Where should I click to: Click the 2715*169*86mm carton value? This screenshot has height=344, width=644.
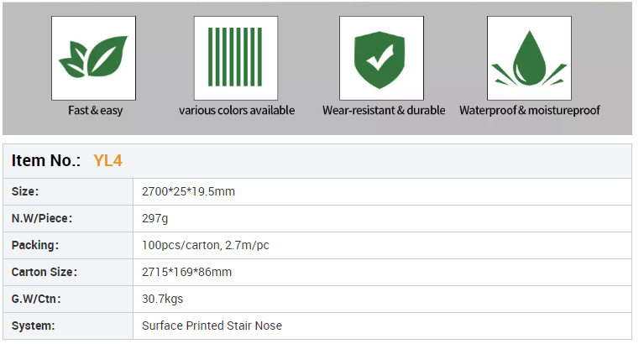pyautogui.click(x=187, y=272)
